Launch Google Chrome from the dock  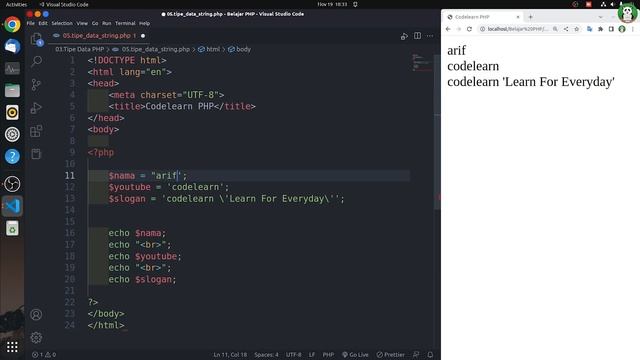click(12, 24)
